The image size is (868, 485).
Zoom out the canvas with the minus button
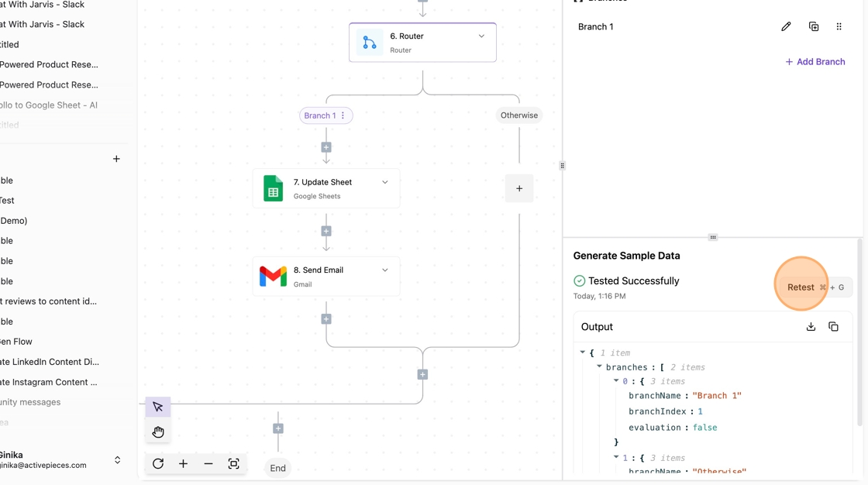coord(208,463)
